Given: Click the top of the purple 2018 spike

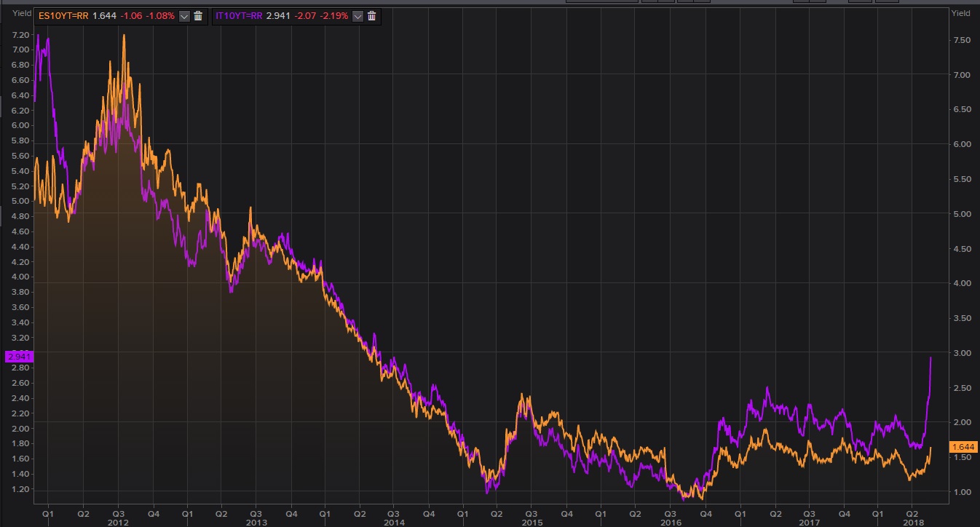Looking at the screenshot, I should 930,357.
